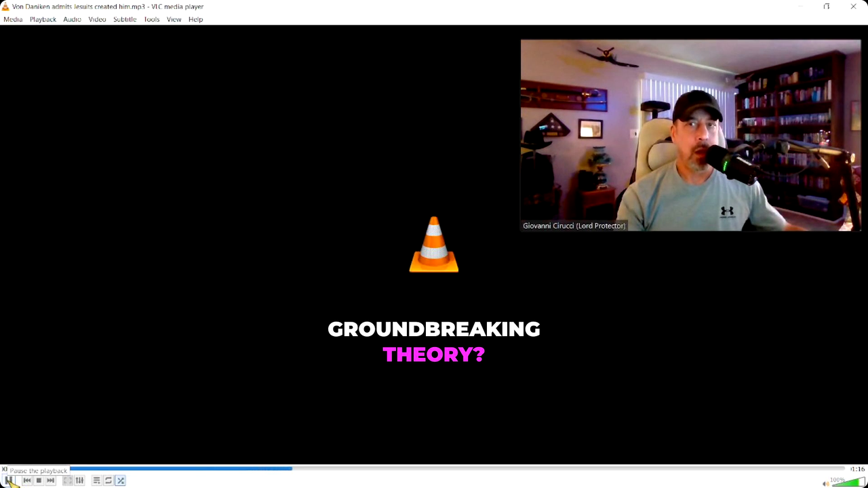Click the time label 1:16
The width and height of the screenshot is (868, 488).
858,469
